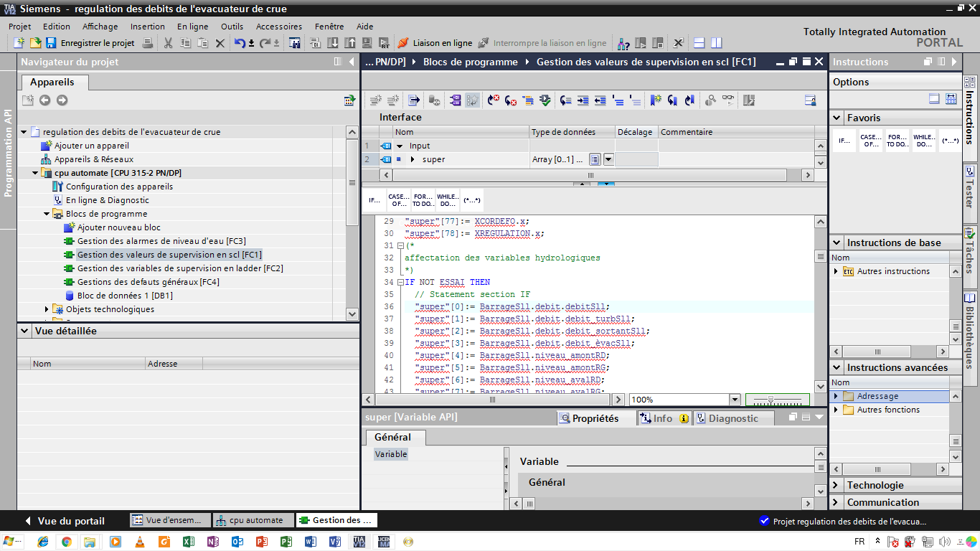Open the 100% zoom level dropdown
The height and width of the screenshot is (551, 980).
[734, 400]
